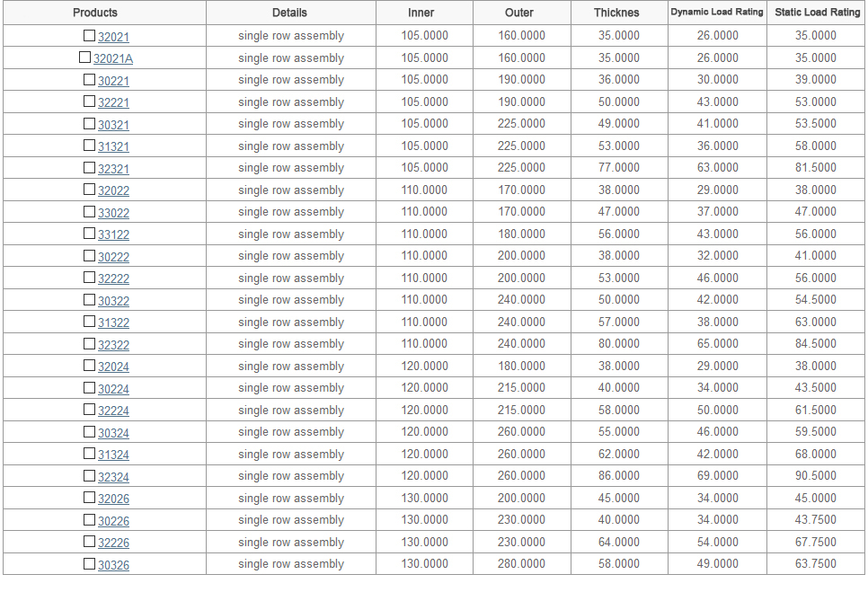Screen dimensions: 868x592
Task: Open product link 30221
Action: point(113,81)
